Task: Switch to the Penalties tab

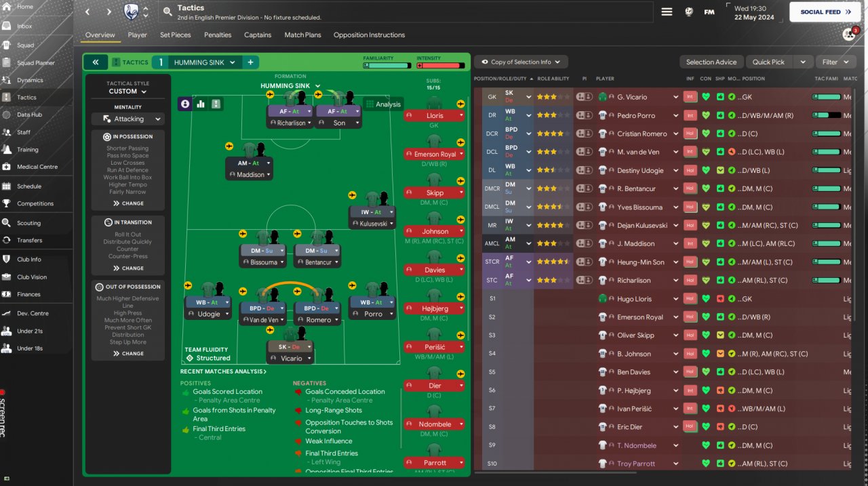Action: (x=218, y=35)
